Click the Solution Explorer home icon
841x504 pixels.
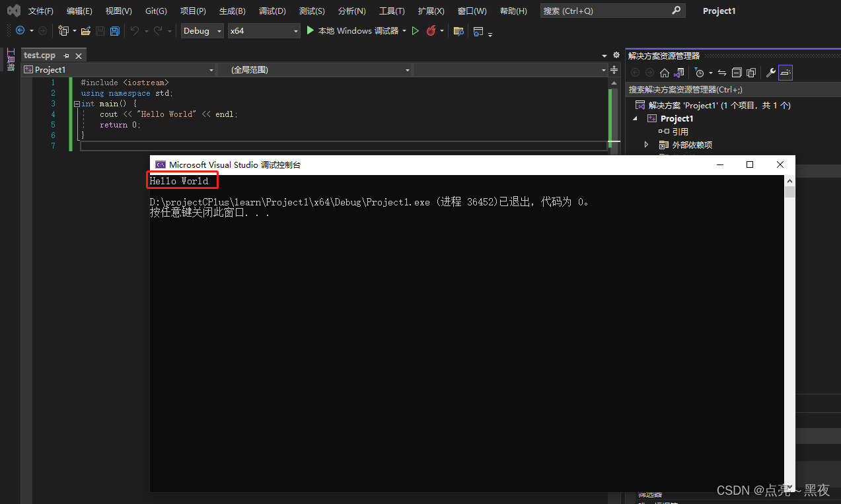tap(665, 73)
